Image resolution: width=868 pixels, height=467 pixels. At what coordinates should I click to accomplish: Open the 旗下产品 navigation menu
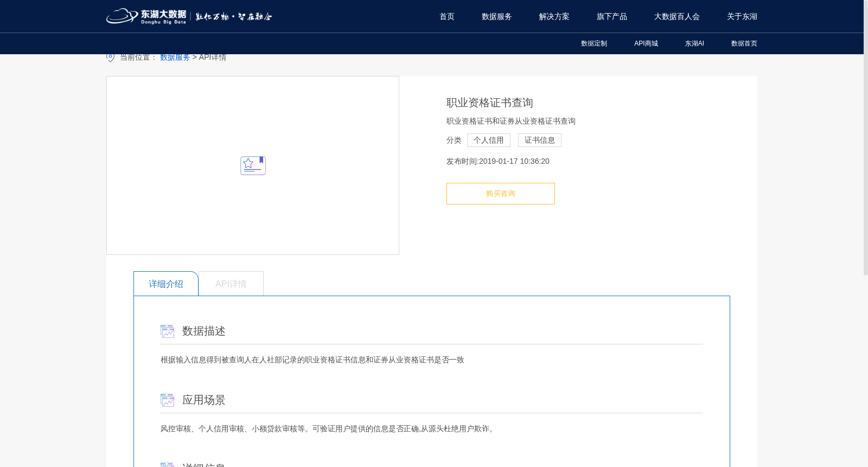(612, 16)
